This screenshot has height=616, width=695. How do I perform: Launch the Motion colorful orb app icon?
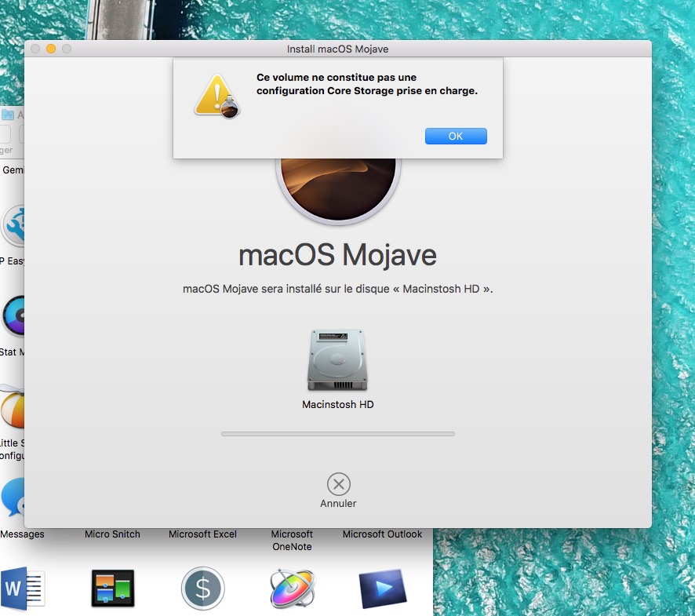pyautogui.click(x=293, y=588)
